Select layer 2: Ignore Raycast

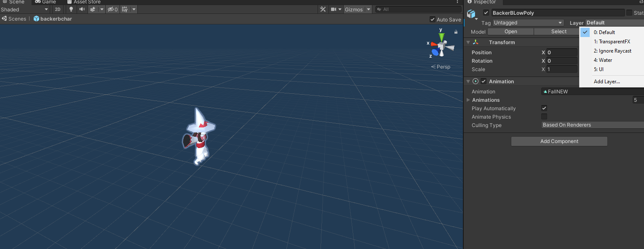(x=612, y=51)
